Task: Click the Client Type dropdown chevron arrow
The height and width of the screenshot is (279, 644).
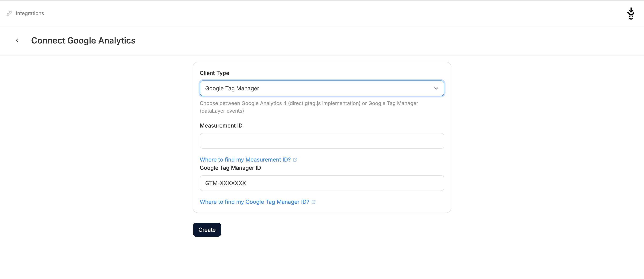Action: click(x=436, y=88)
